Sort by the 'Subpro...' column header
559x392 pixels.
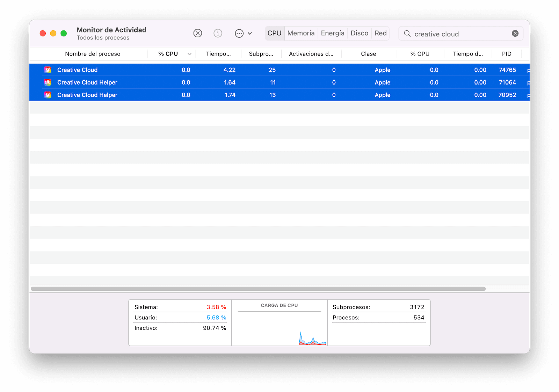(261, 54)
